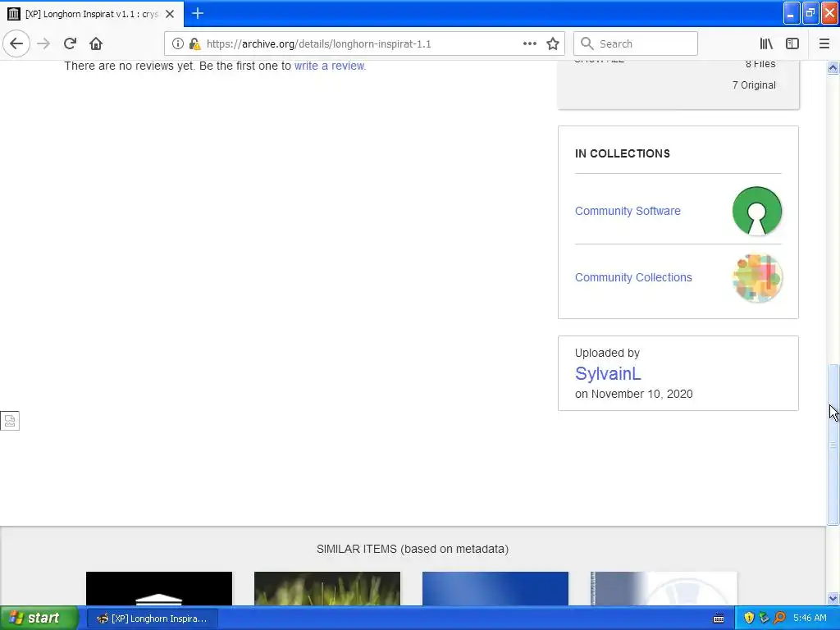
Task: Show site information icon in address bar
Action: [x=177, y=43]
